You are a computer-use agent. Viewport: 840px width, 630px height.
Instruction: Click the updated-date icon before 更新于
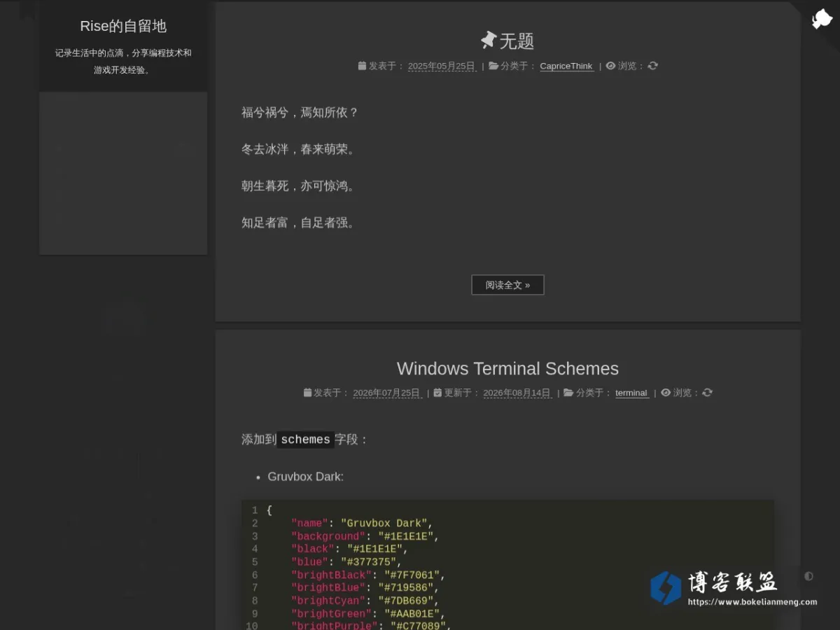click(x=437, y=393)
